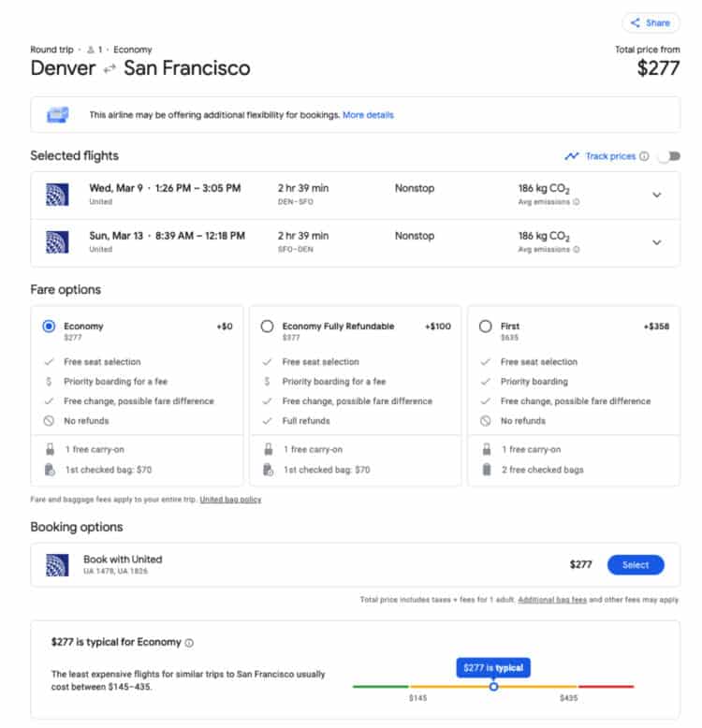This screenshot has height=728, width=702.
Task: Click the price marker on typical range bar
Action: (x=493, y=686)
